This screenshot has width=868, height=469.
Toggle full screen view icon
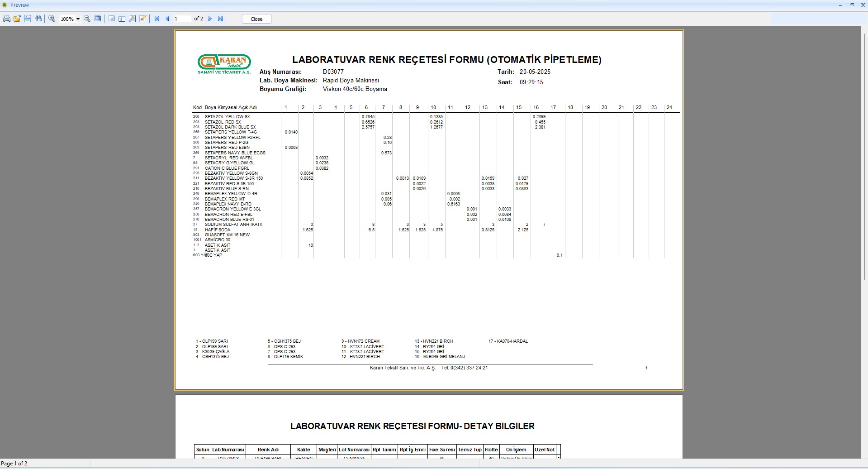pyautogui.click(x=97, y=19)
